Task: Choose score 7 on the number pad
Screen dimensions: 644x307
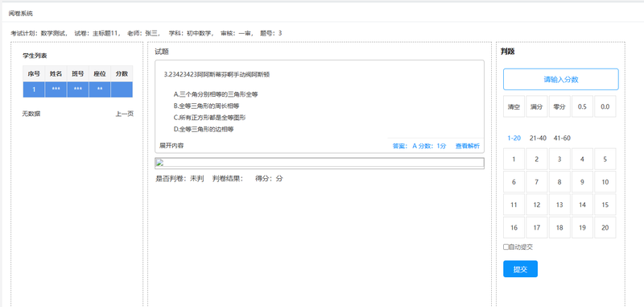Action: pos(536,181)
